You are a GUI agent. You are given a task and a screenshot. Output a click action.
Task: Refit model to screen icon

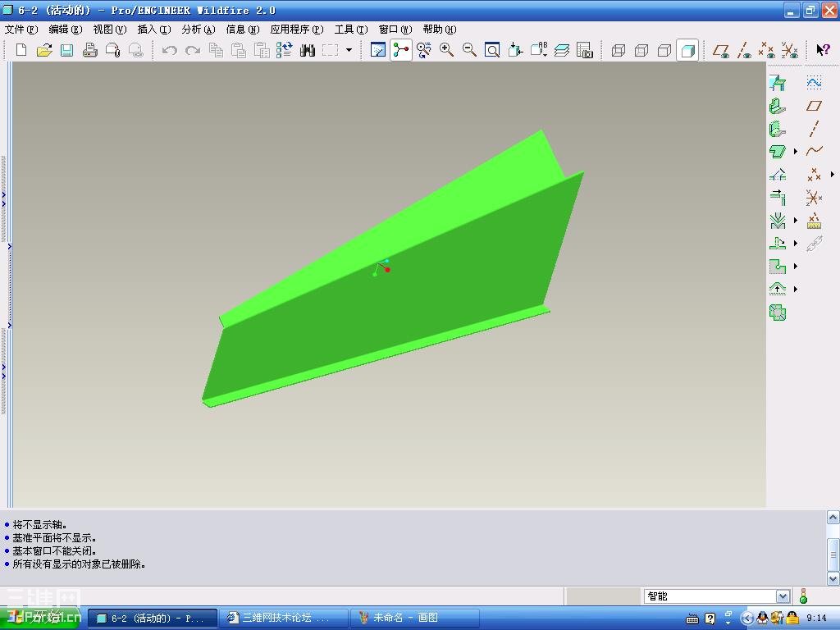pos(492,50)
